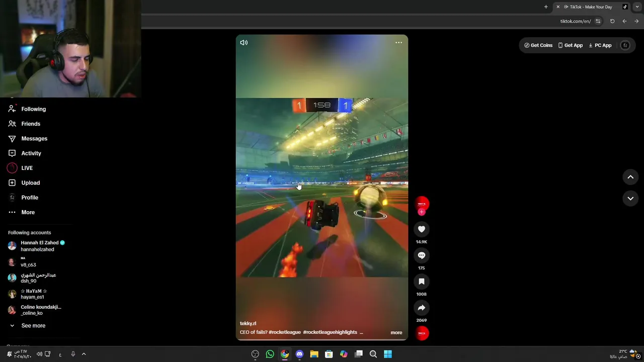Open the Windows Start menu
The height and width of the screenshot is (362, 644).
tap(388, 354)
